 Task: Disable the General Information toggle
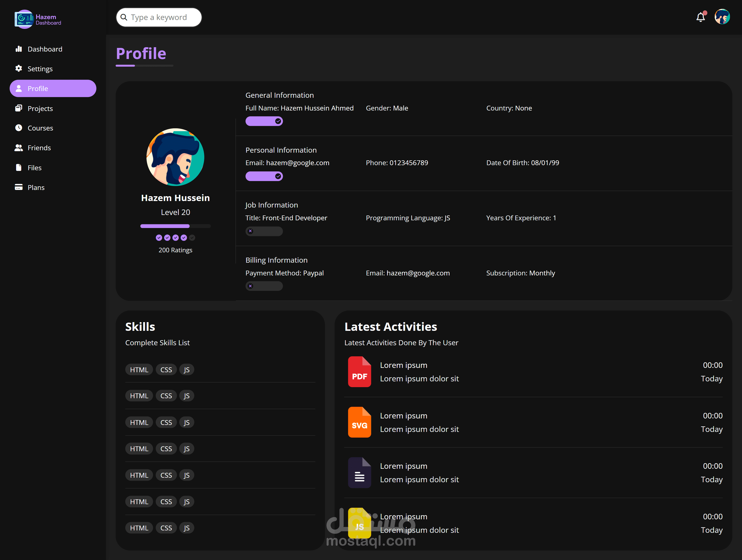click(x=264, y=121)
